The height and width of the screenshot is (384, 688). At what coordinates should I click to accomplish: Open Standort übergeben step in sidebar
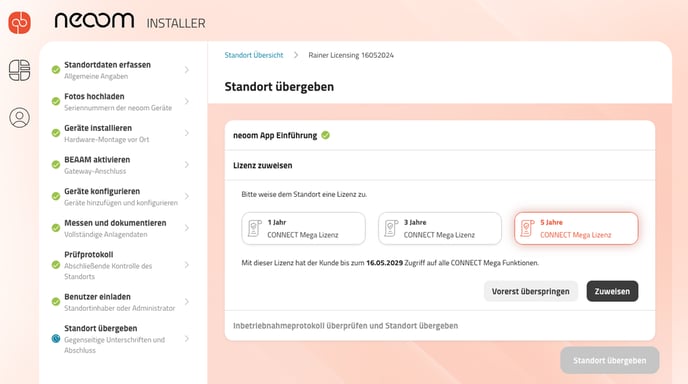[x=121, y=338]
